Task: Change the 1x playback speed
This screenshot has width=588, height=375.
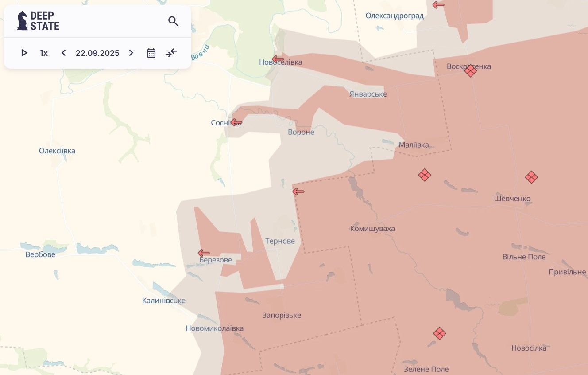Action: [43, 53]
